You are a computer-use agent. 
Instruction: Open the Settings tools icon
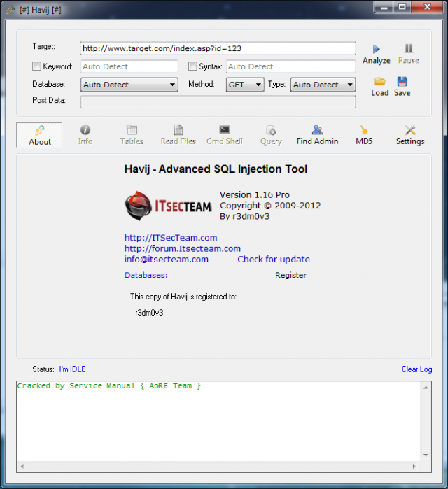[x=410, y=130]
